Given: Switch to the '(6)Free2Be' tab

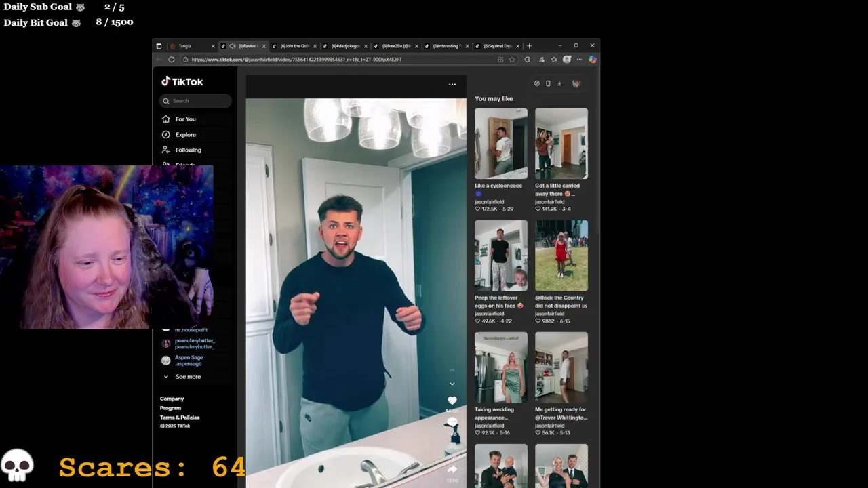Looking at the screenshot, I should [396, 46].
